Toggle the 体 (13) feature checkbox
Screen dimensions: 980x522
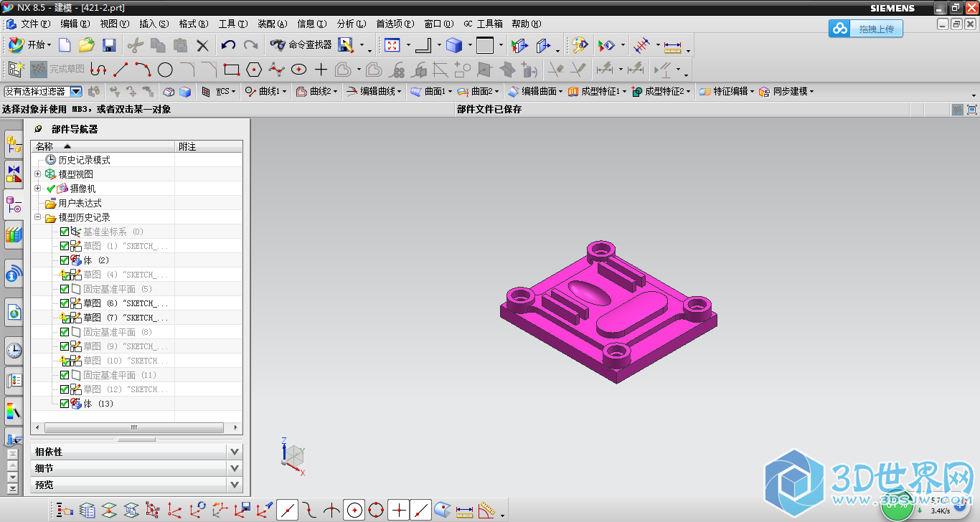click(65, 404)
